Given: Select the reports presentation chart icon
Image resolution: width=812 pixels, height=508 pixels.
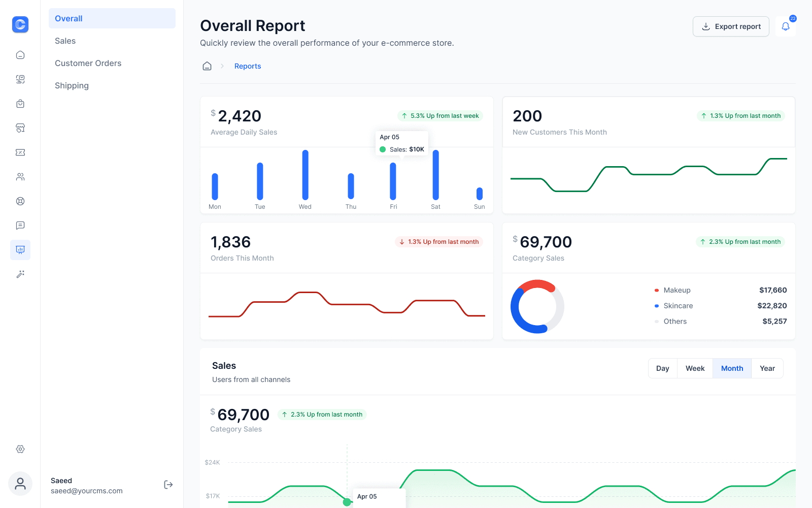Looking at the screenshot, I should [x=20, y=250].
